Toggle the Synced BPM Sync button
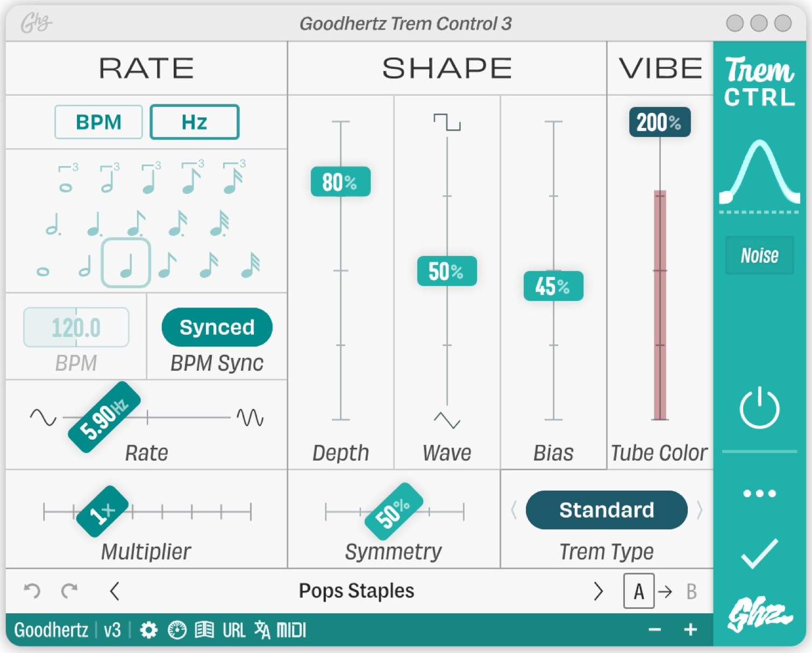 point(217,327)
